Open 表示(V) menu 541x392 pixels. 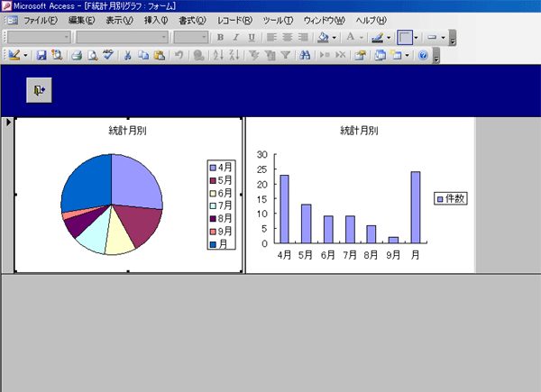119,21
